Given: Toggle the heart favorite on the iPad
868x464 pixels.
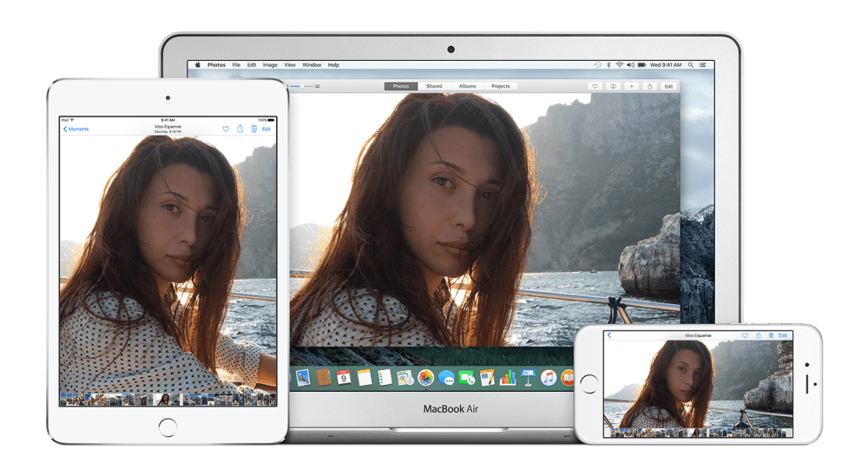Looking at the screenshot, I should click(x=226, y=129).
